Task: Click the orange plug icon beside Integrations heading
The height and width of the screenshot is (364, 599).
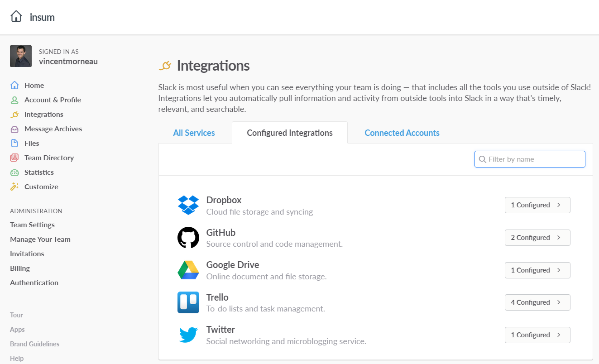Action: pyautogui.click(x=165, y=66)
